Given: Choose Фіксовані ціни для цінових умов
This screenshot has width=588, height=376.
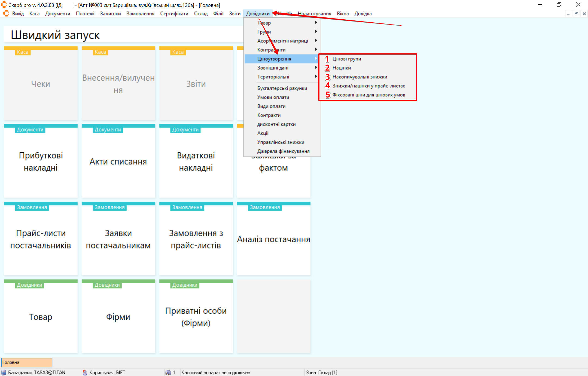Looking at the screenshot, I should coord(368,95).
